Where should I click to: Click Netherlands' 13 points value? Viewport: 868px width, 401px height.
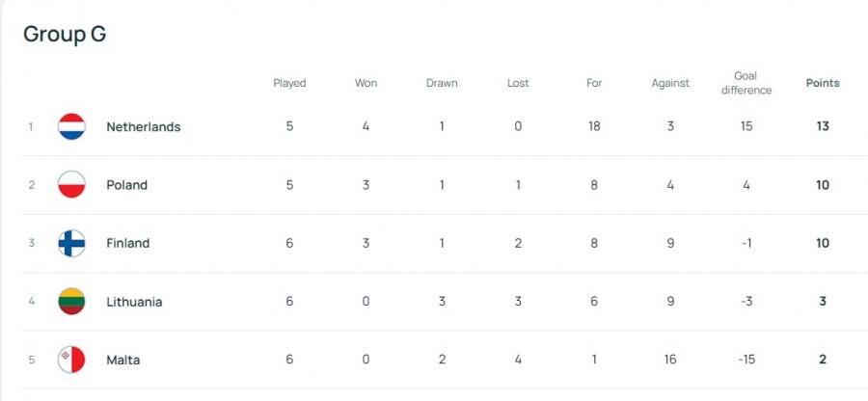(x=823, y=126)
